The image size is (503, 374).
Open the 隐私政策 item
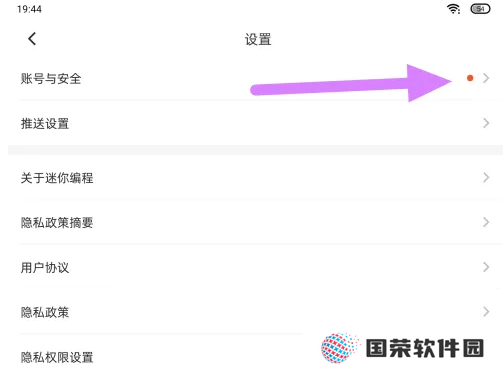click(255, 312)
